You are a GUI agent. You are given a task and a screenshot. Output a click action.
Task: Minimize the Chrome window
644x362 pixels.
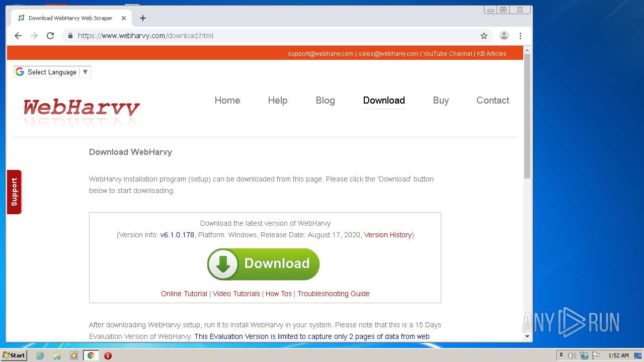pyautogui.click(x=491, y=10)
